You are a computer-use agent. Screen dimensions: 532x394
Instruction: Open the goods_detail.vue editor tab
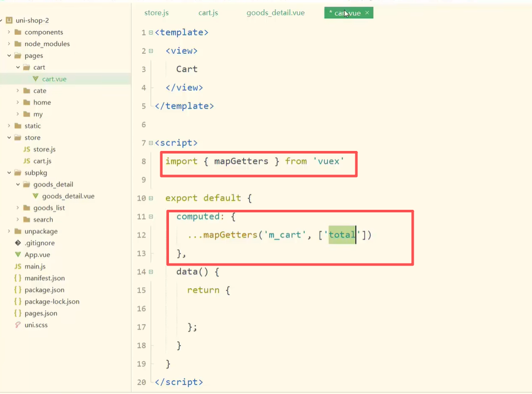click(x=275, y=13)
